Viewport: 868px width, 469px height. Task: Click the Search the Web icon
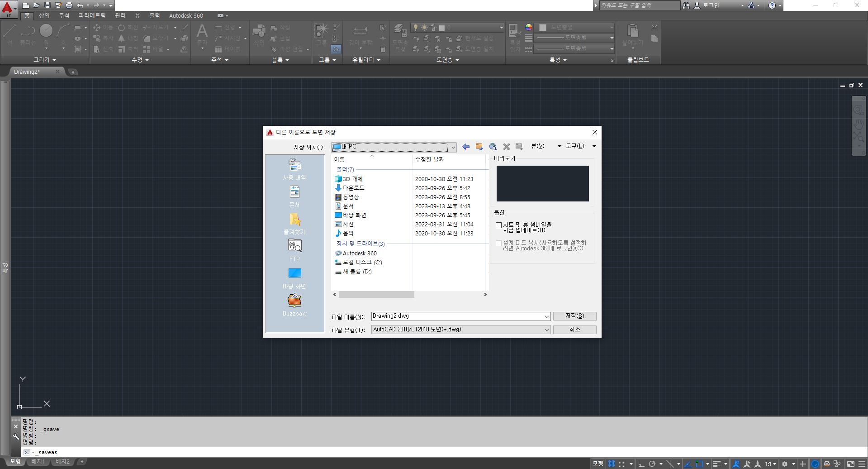pos(493,147)
